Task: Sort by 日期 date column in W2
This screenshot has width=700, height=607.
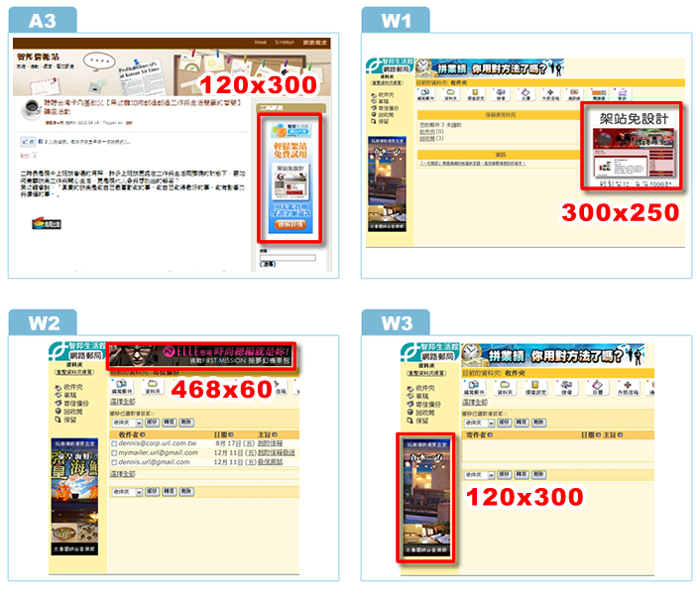Action: coord(224,434)
